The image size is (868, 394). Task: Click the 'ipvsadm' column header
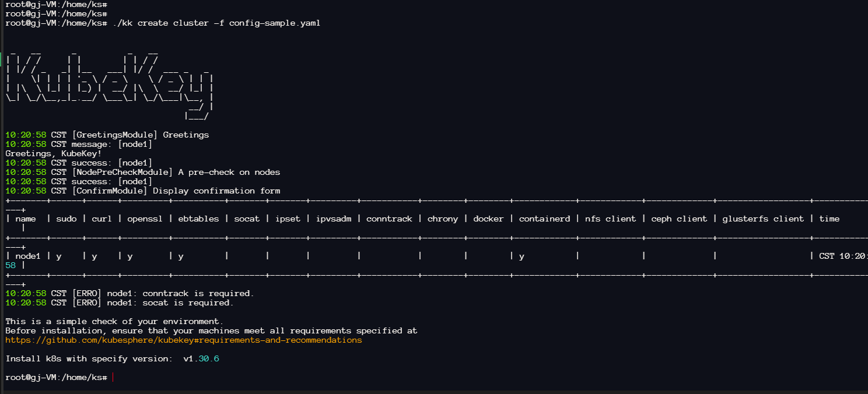[x=334, y=219]
